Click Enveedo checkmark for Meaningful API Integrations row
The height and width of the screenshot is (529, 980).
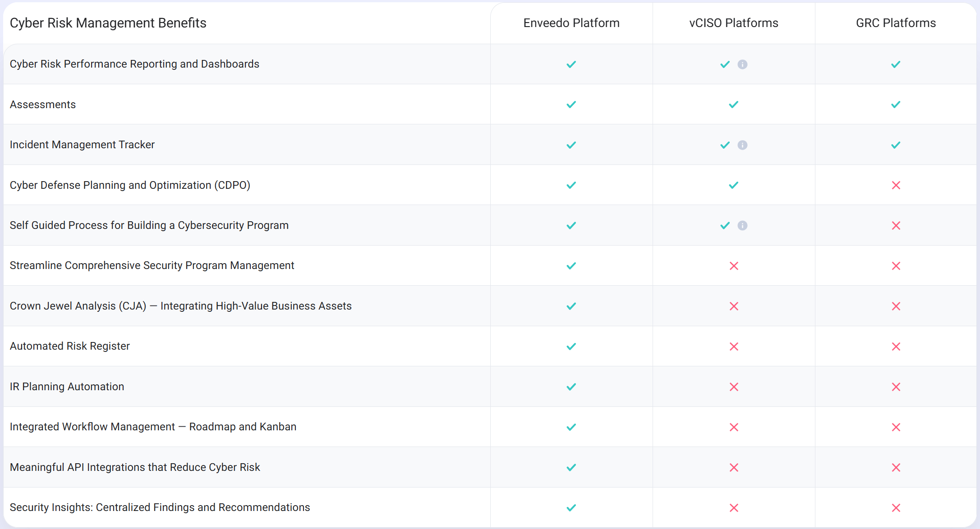pyautogui.click(x=571, y=467)
